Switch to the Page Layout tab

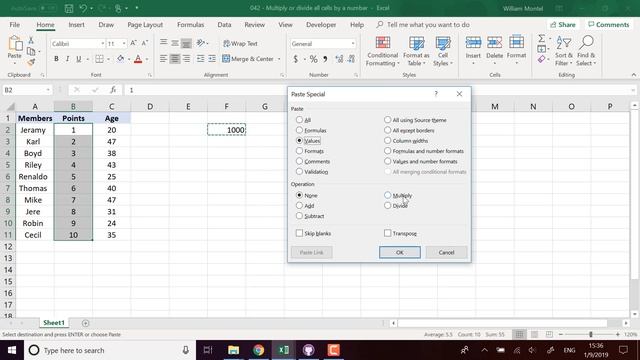coord(145,24)
